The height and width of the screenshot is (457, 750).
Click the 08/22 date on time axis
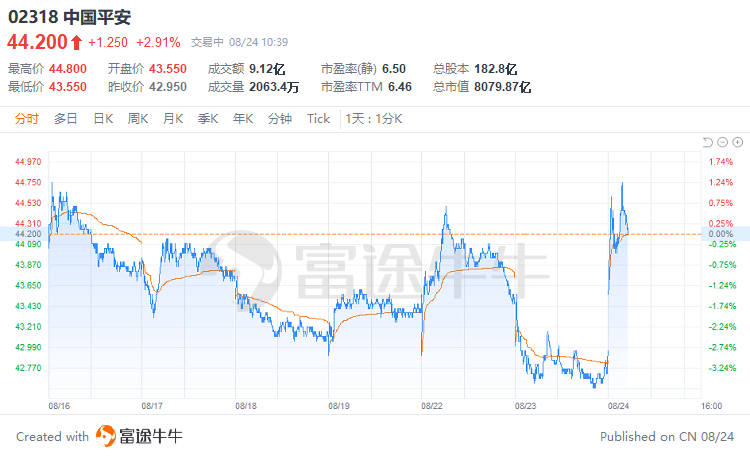431,406
